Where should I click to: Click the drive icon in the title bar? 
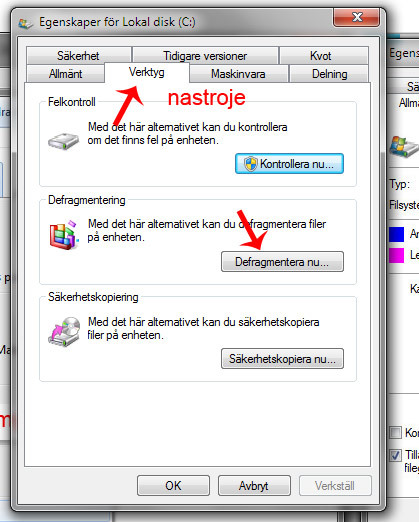26,23
